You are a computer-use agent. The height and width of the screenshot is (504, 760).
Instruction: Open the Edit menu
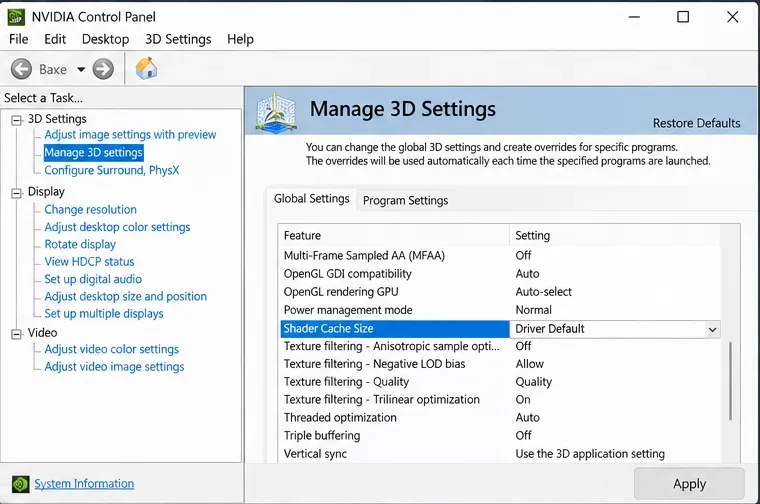(x=55, y=39)
